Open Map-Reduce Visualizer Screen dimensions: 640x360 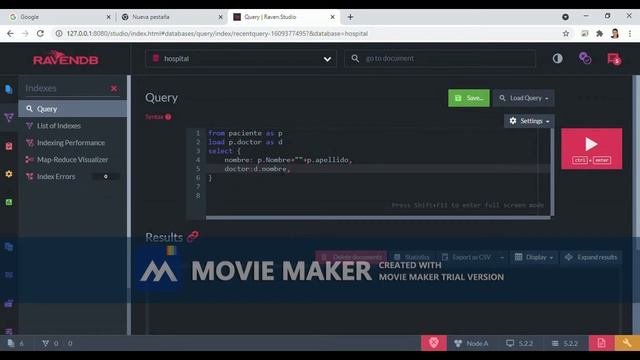73,160
